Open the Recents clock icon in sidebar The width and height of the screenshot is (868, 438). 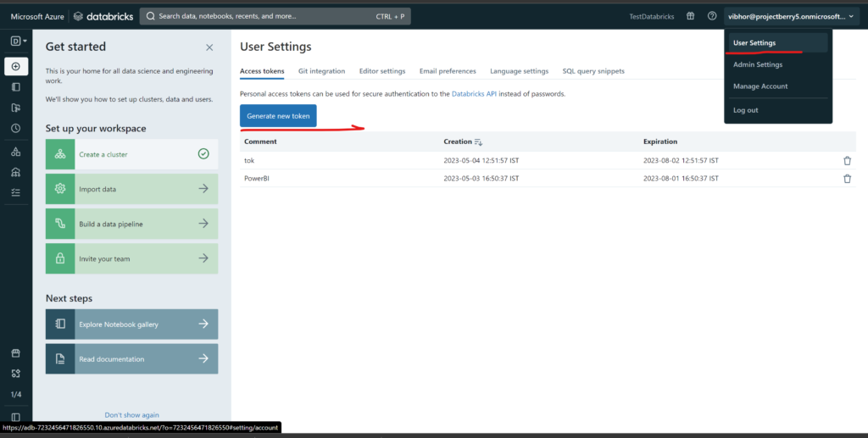pos(16,128)
